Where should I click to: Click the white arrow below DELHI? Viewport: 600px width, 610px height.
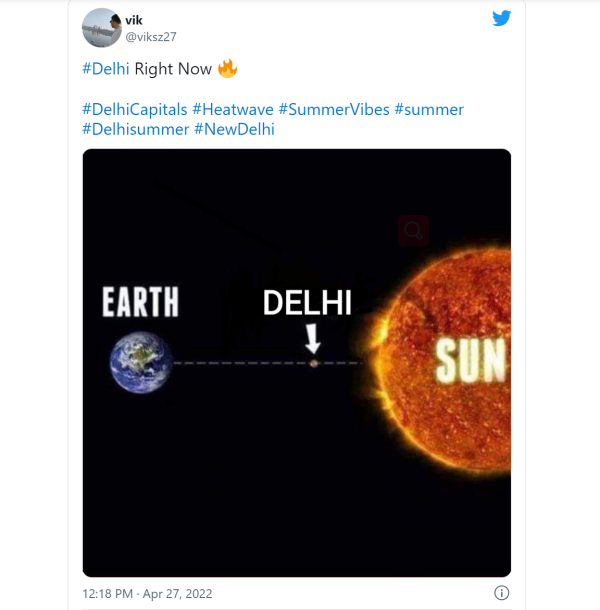313,338
